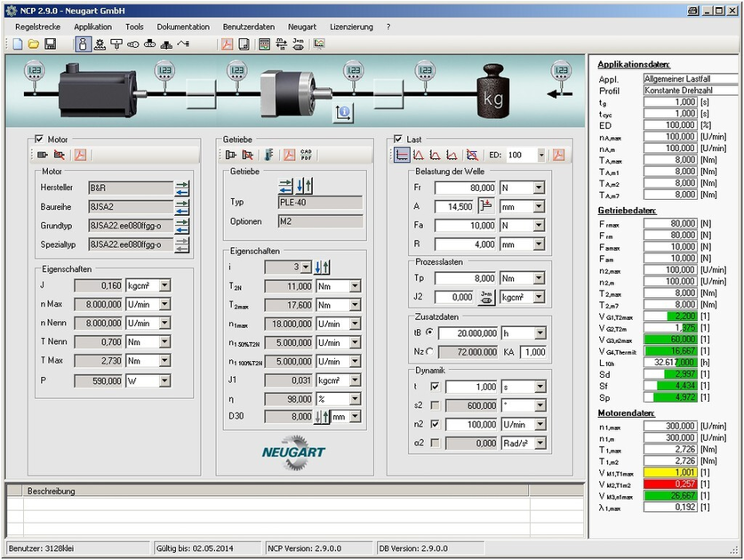This screenshot has width=744, height=560.
Task: Click the Last panel PDF icon
Action: coord(558,155)
